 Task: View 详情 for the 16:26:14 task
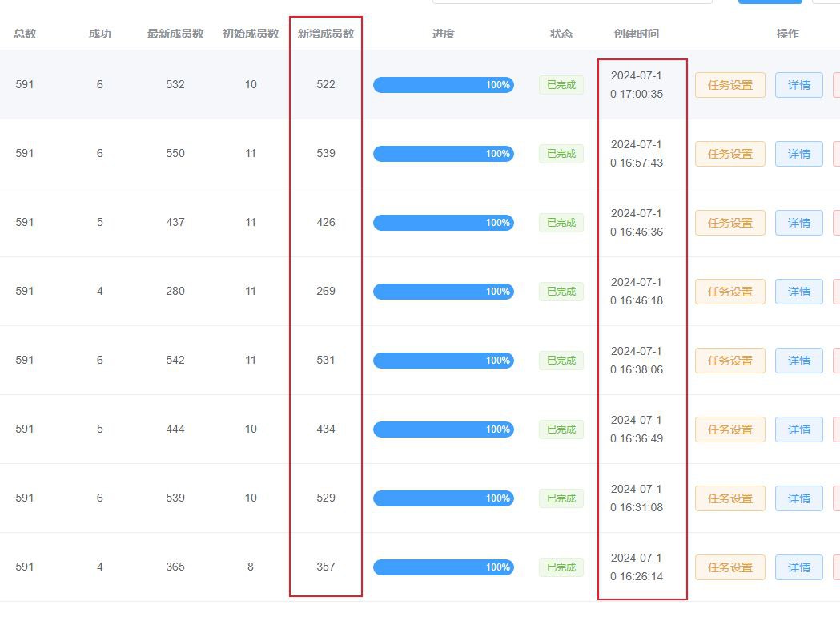[x=798, y=567]
